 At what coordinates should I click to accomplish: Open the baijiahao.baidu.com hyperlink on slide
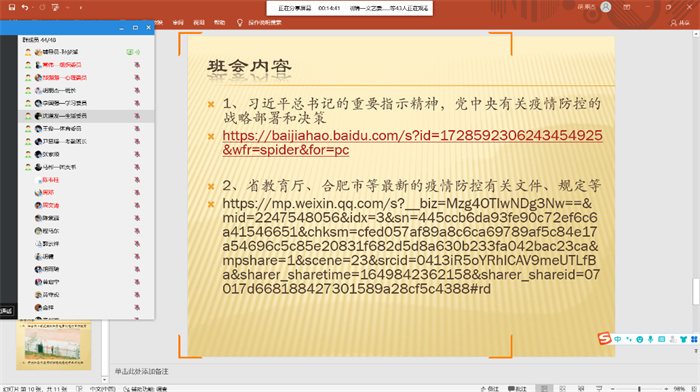click(x=412, y=142)
